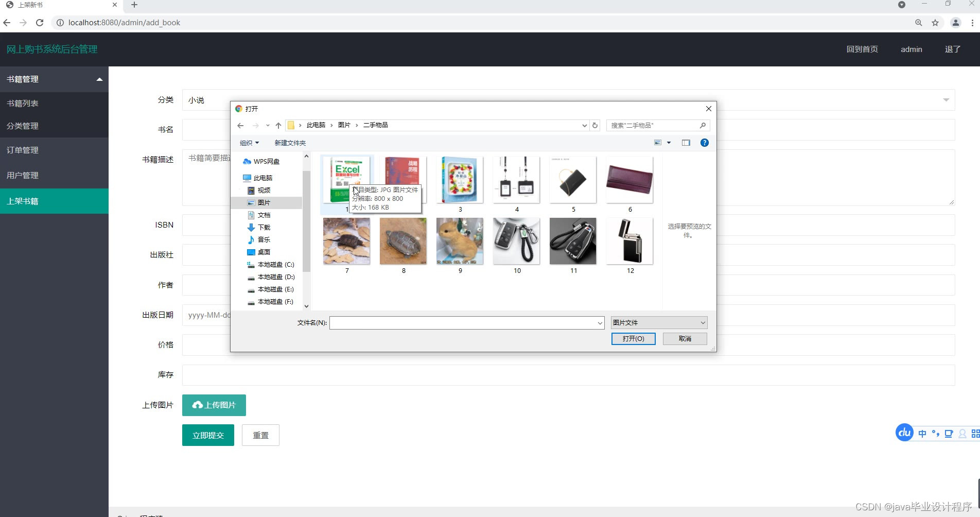Open the 组织 dropdown menu
980x517 pixels.
250,143
